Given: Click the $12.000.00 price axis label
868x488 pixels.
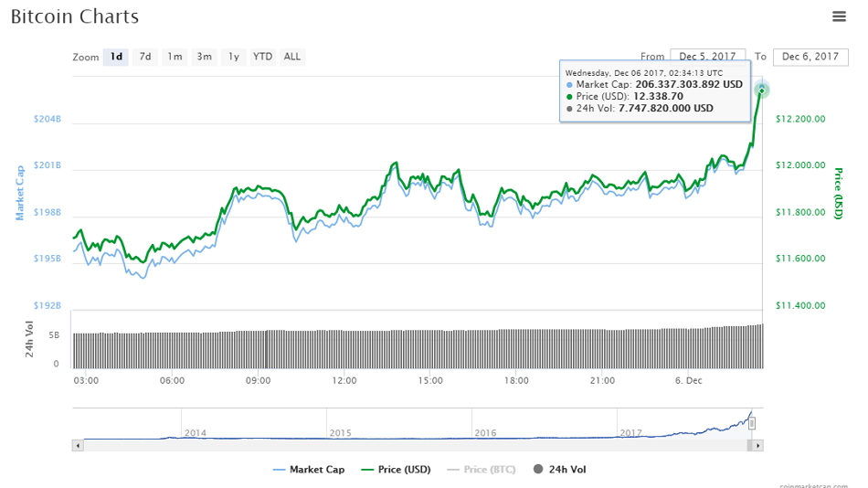Looking at the screenshot, I should pos(800,165).
